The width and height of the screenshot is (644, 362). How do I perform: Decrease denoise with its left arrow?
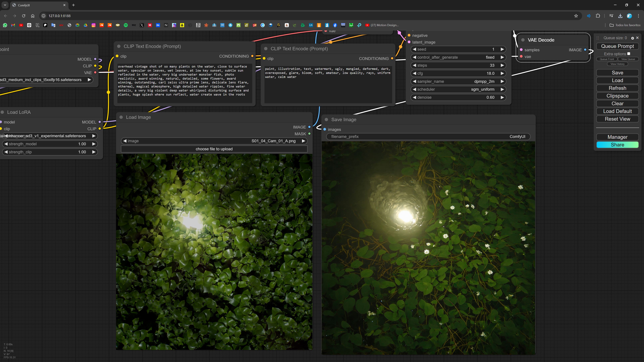[x=414, y=97]
